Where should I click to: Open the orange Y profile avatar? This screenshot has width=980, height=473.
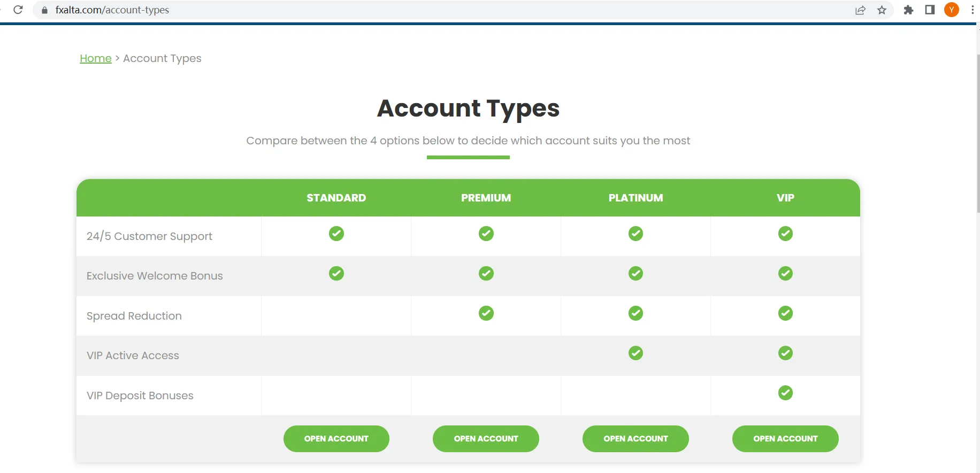click(952, 10)
